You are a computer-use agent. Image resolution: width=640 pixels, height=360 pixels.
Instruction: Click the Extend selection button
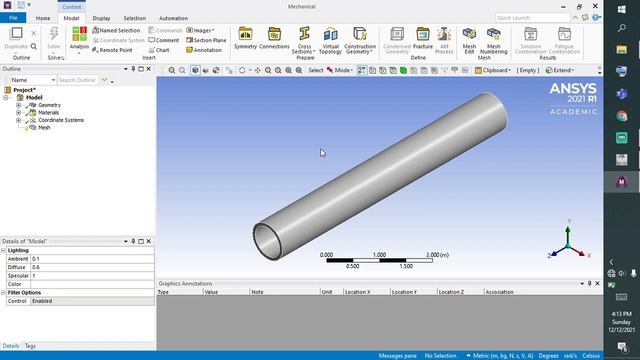click(x=560, y=70)
